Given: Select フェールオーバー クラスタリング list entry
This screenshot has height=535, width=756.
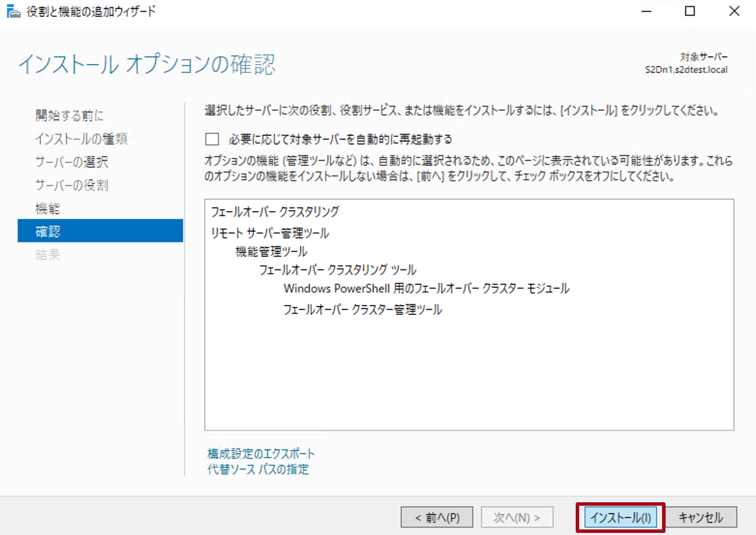Looking at the screenshot, I should [275, 211].
